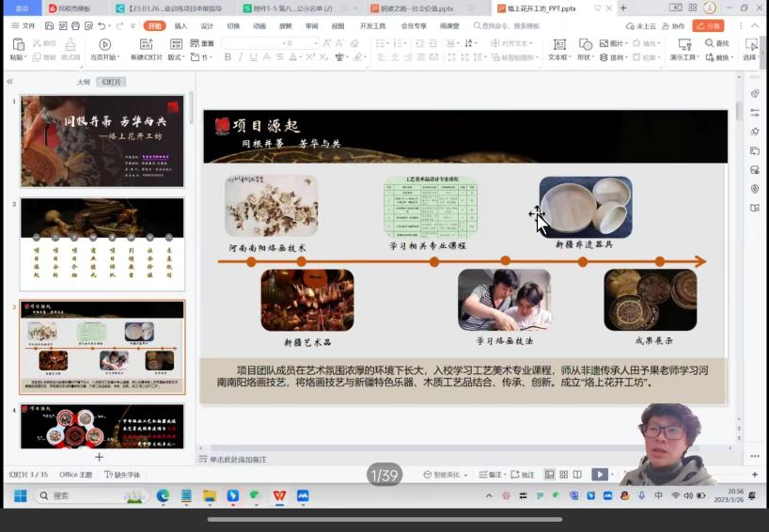
Task: Open the Layout dropdown
Action: 176,57
